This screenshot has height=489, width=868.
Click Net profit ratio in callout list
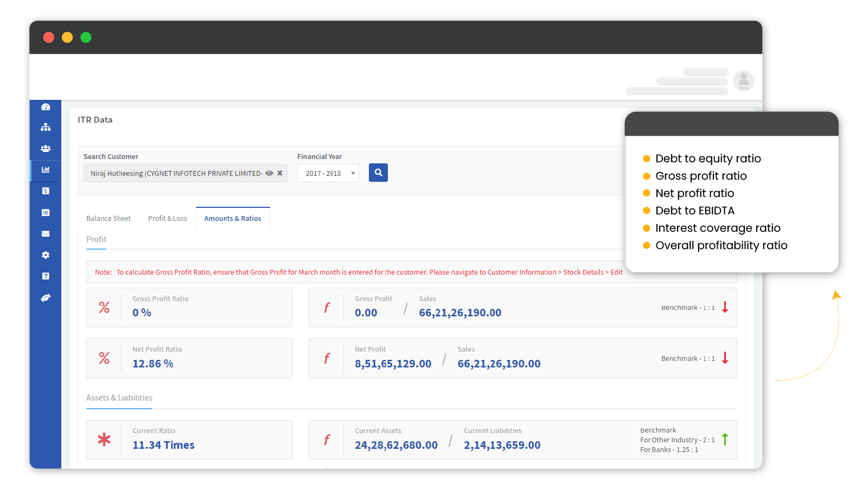pyautogui.click(x=694, y=193)
